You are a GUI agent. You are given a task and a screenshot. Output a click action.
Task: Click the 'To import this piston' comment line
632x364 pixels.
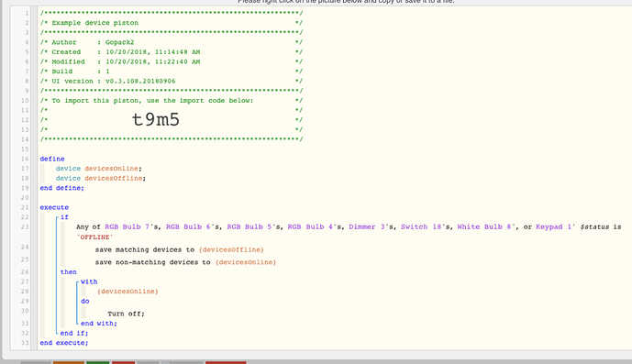[x=152, y=100]
